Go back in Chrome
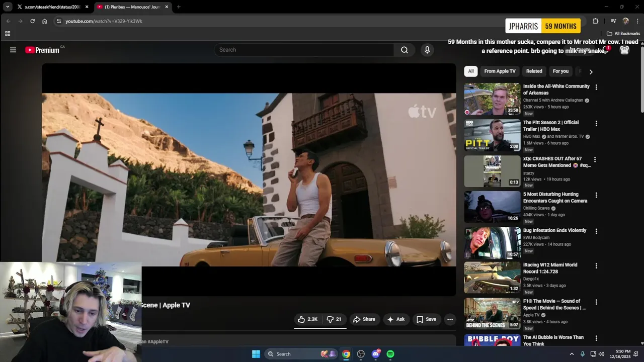The height and width of the screenshot is (362, 644). click(x=8, y=21)
